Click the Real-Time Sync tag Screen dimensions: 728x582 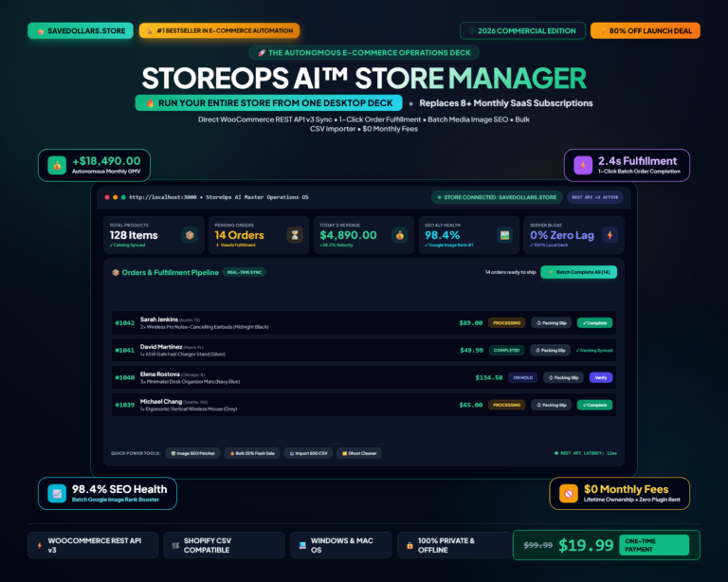(x=245, y=272)
